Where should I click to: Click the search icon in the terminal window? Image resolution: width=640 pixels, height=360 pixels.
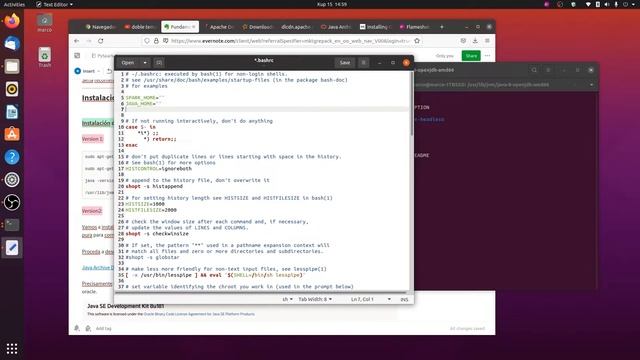pos(534,70)
